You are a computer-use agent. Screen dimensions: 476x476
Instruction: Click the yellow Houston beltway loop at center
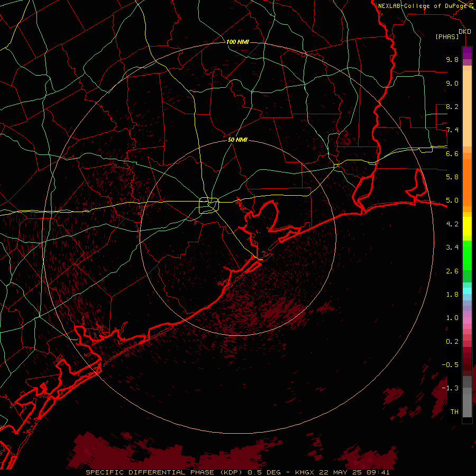click(x=209, y=206)
